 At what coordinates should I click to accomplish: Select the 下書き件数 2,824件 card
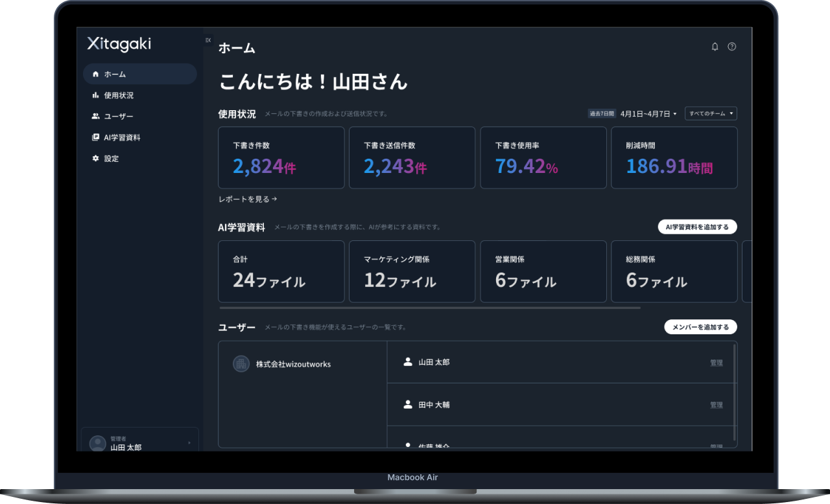coord(281,157)
